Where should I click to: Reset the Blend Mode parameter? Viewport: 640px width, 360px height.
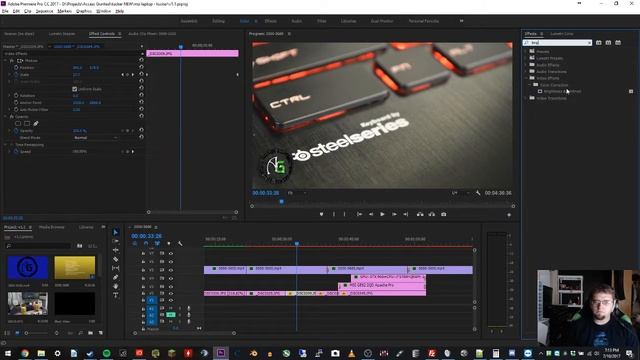141,138
